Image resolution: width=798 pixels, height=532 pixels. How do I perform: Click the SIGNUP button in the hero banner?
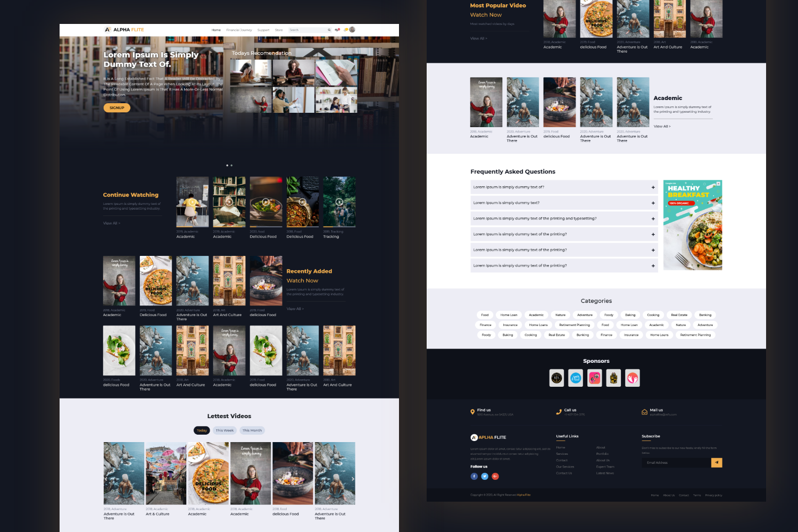coord(117,108)
